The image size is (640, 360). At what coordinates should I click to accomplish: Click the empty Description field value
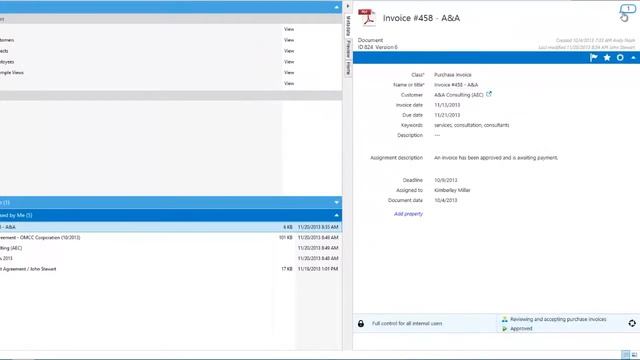point(437,135)
